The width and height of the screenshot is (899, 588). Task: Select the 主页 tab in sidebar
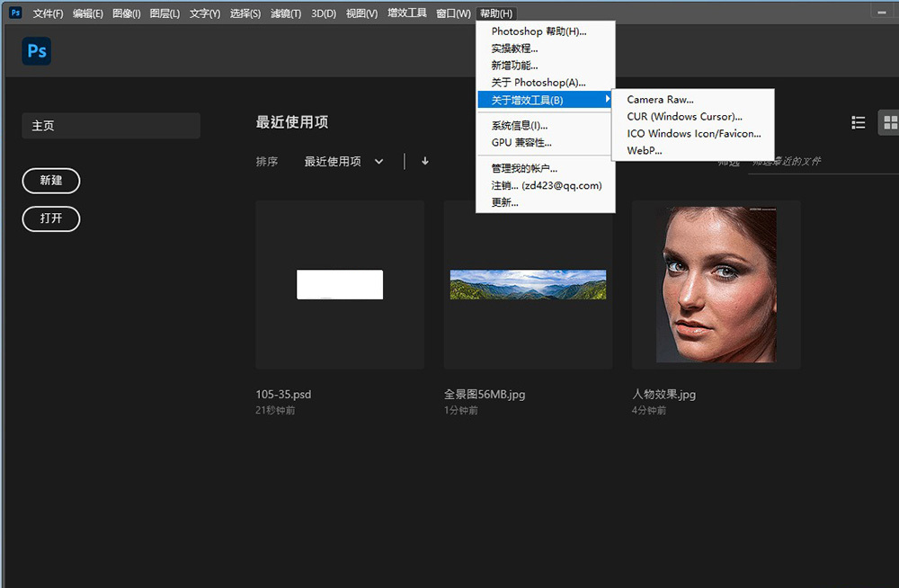coord(111,126)
